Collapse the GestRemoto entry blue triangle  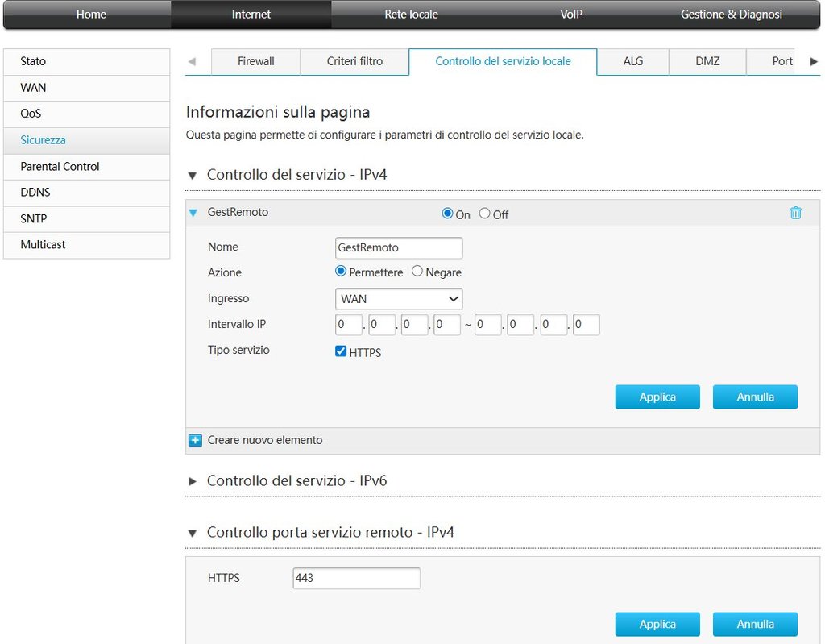pyautogui.click(x=193, y=213)
